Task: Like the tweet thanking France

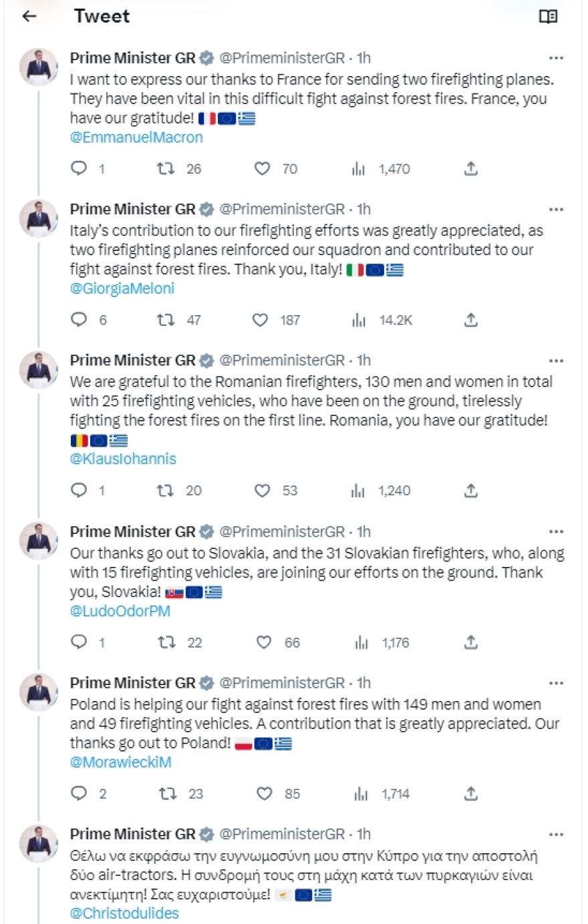Action: pyautogui.click(x=262, y=169)
